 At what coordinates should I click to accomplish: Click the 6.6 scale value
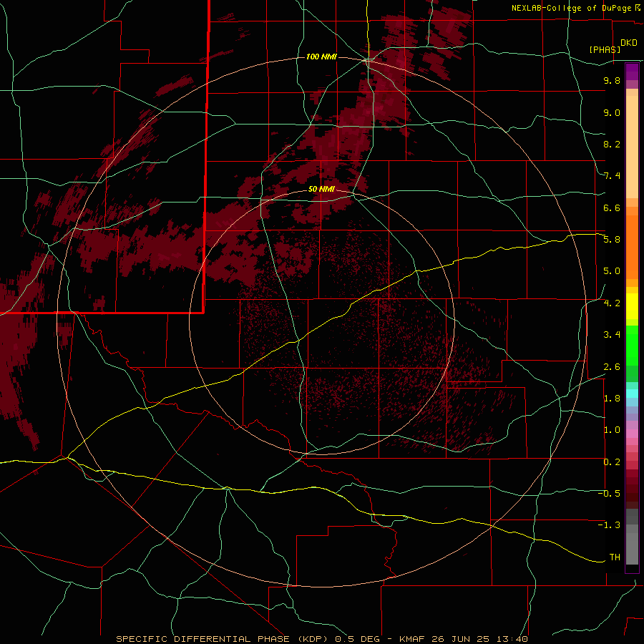[612, 208]
